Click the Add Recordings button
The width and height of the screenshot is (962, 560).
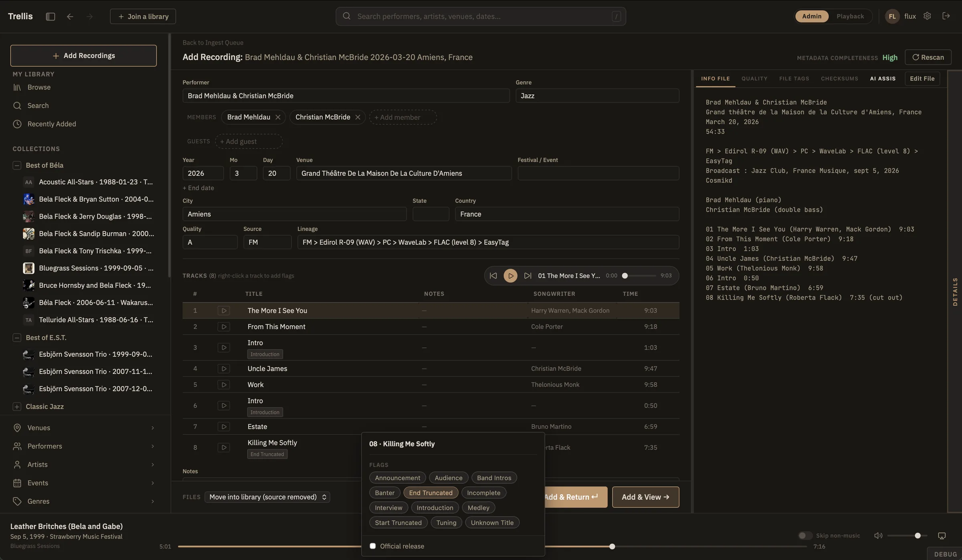click(83, 56)
